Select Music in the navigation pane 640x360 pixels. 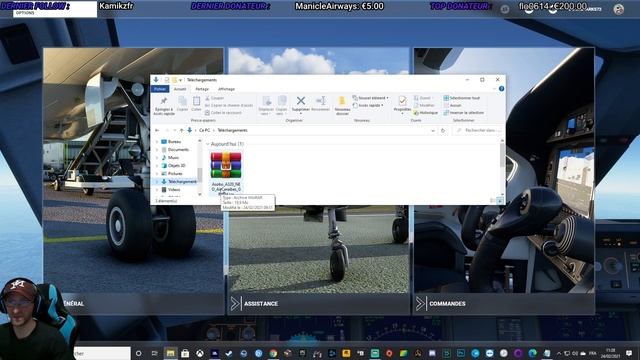[x=173, y=158]
